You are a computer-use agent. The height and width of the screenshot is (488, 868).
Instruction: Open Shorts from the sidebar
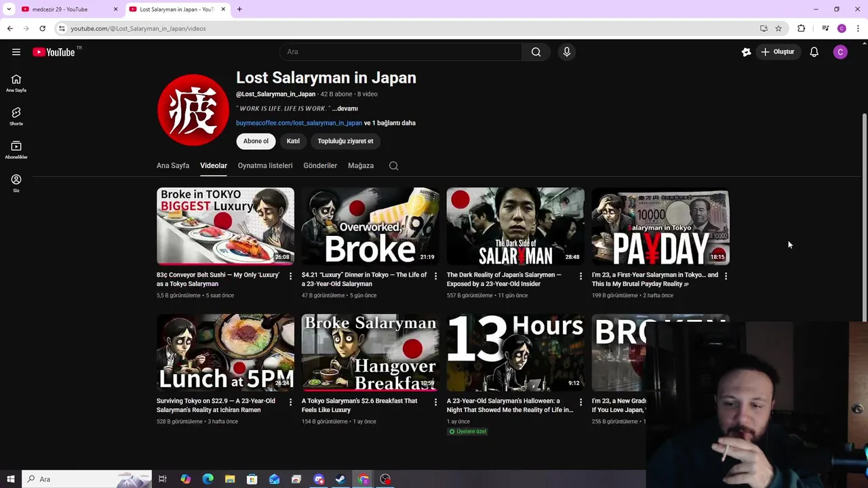(16, 117)
